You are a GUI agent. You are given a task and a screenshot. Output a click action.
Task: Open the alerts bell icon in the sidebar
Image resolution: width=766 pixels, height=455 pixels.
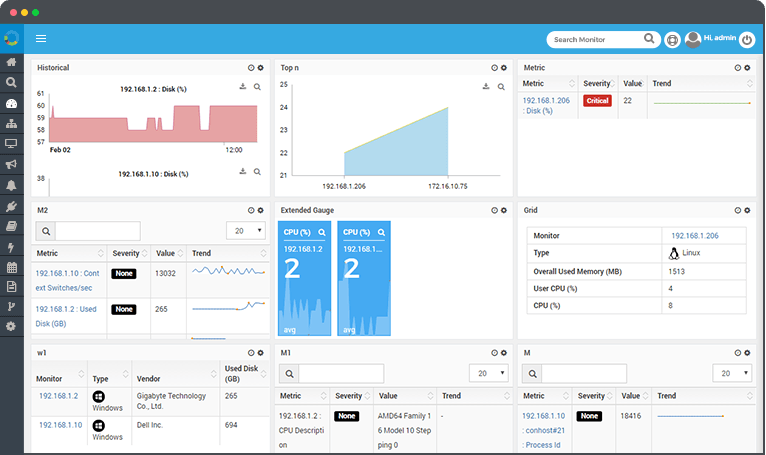11,185
